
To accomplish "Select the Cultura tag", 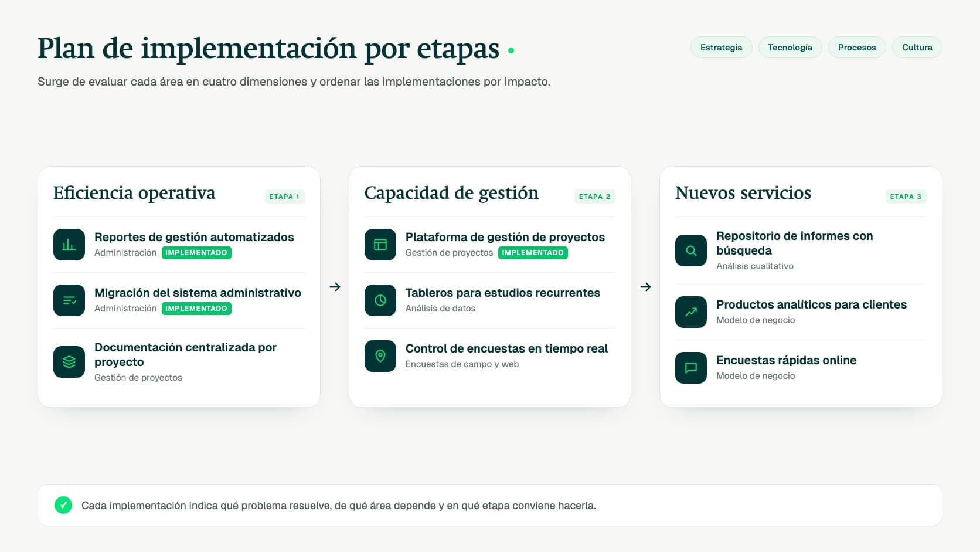I will [917, 48].
